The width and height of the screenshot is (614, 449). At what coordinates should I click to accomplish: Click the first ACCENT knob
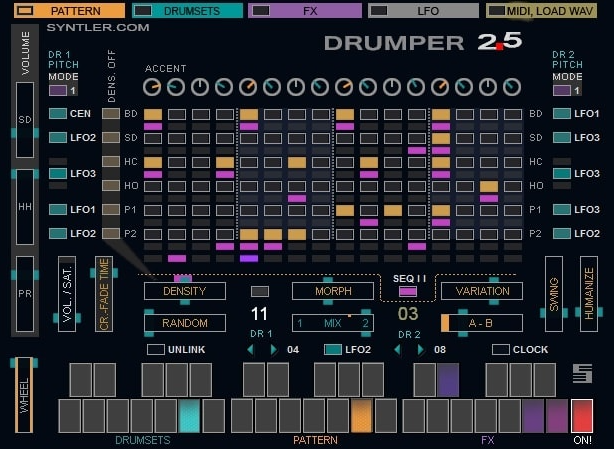[152, 87]
